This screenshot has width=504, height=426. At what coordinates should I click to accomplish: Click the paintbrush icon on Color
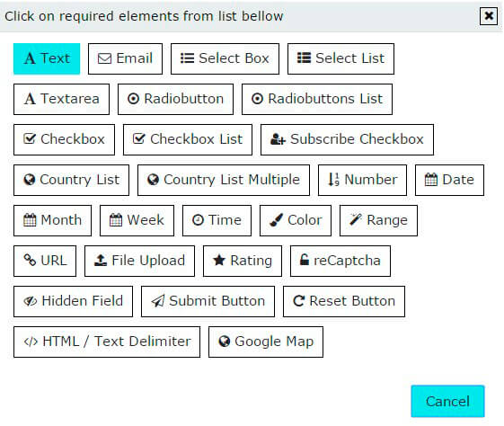point(276,220)
